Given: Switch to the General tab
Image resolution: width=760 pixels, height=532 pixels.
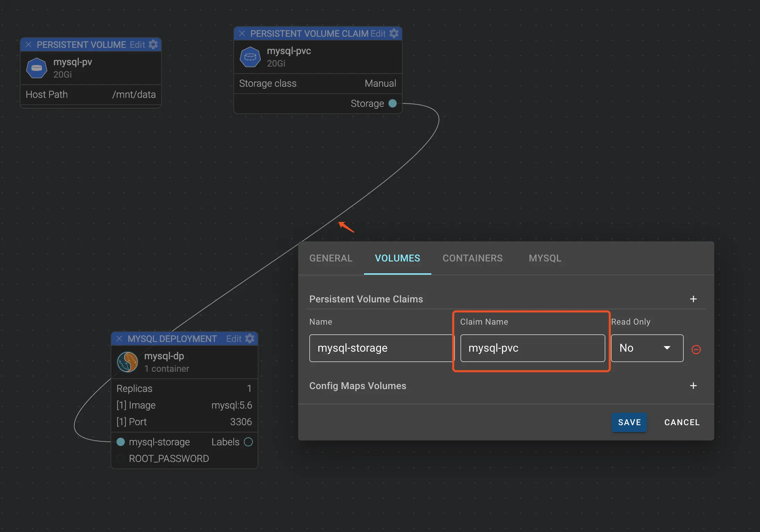Looking at the screenshot, I should coord(330,258).
